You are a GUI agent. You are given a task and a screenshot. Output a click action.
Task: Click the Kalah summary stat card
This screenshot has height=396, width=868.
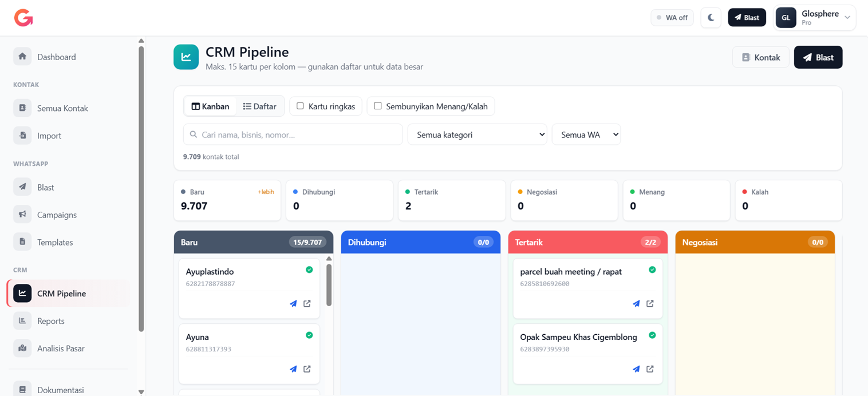tap(788, 200)
